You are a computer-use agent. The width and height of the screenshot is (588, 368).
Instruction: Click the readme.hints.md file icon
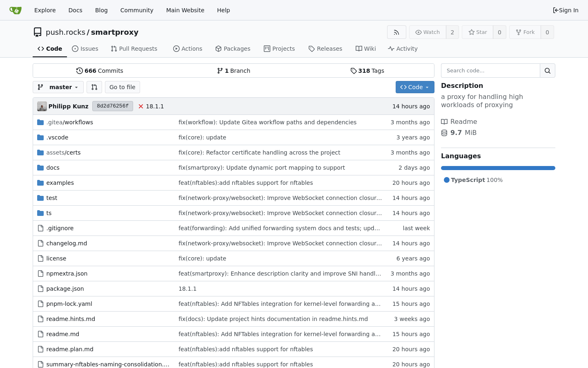[x=40, y=319]
